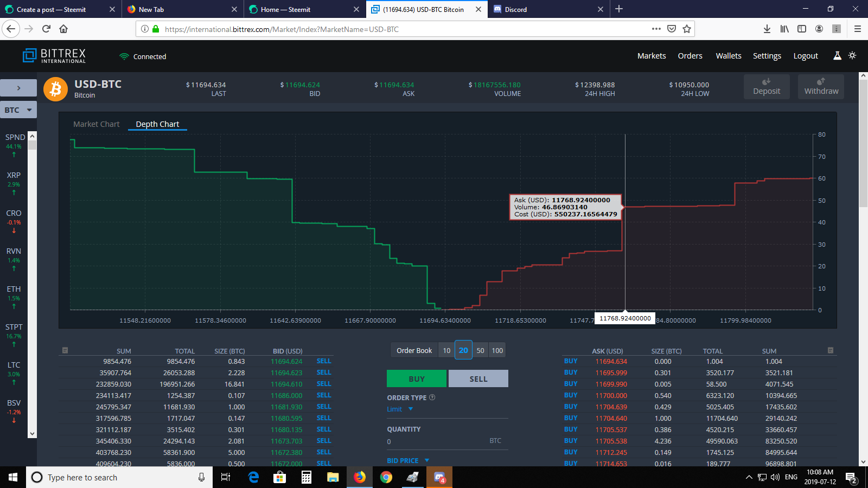868x488 pixels.
Task: Click the Deposit button
Action: [767, 87]
